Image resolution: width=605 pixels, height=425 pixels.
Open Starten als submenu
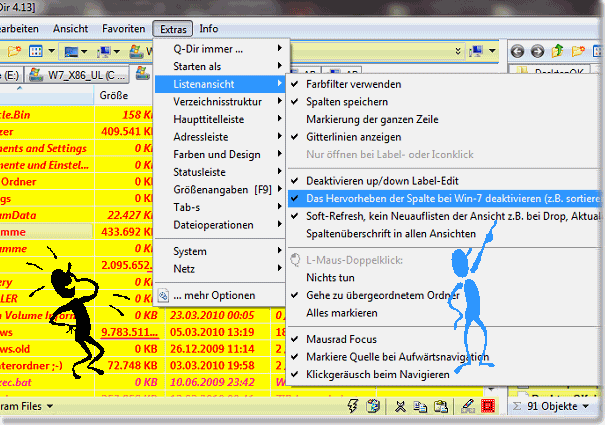(x=220, y=66)
